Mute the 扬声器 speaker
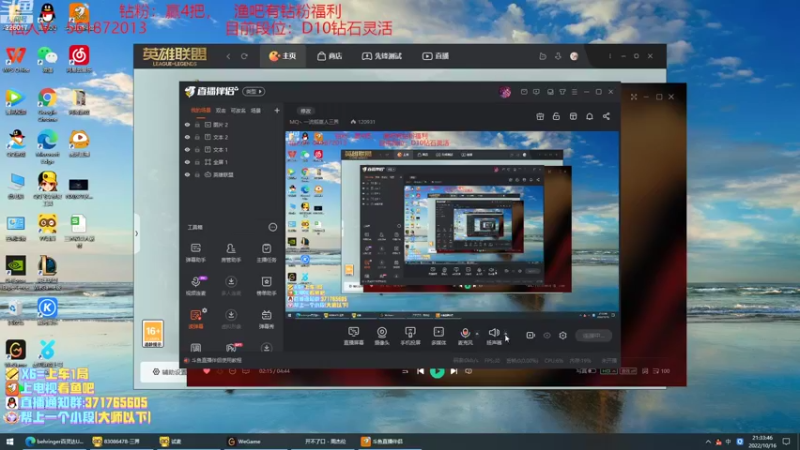 point(493,336)
